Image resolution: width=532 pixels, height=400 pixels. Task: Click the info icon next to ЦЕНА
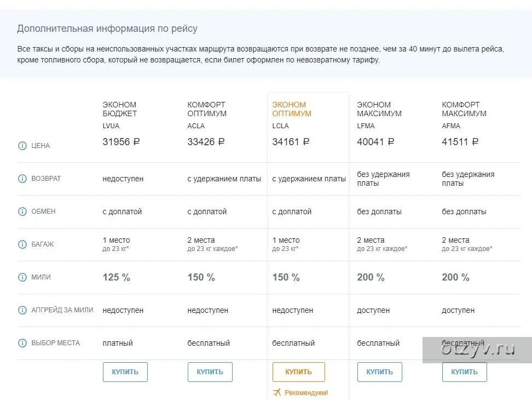click(x=22, y=146)
